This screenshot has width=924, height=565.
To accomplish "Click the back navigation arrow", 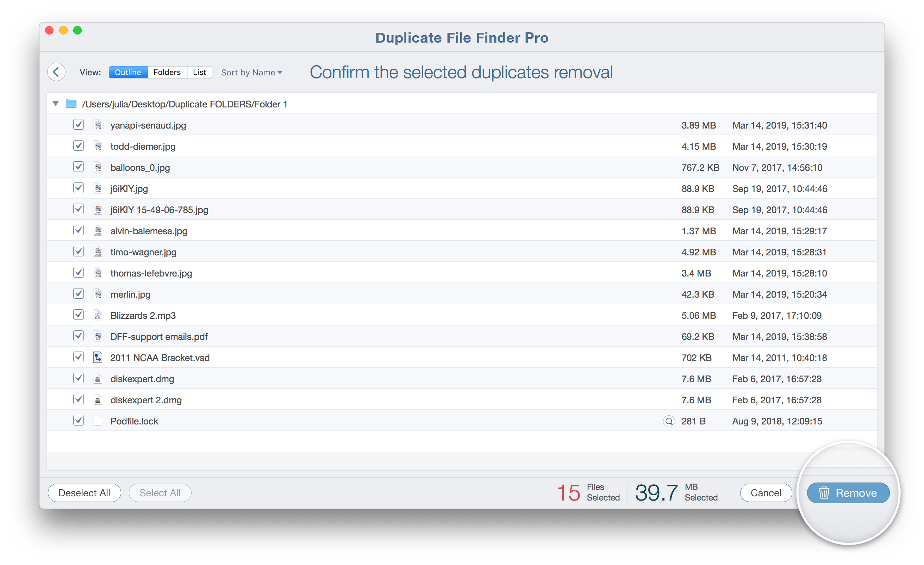I will pos(57,73).
